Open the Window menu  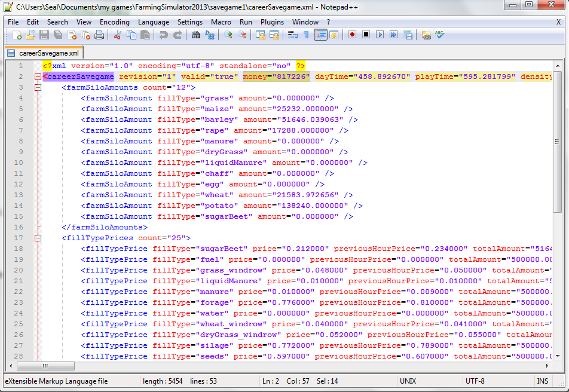(x=305, y=22)
